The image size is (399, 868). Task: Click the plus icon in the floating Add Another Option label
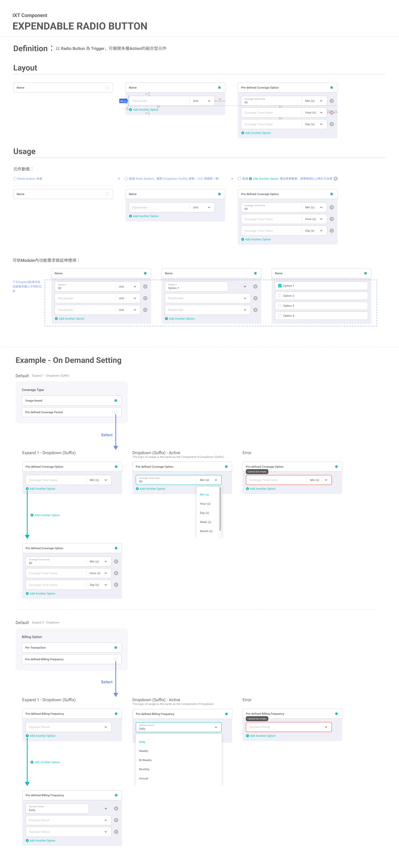pos(32,515)
